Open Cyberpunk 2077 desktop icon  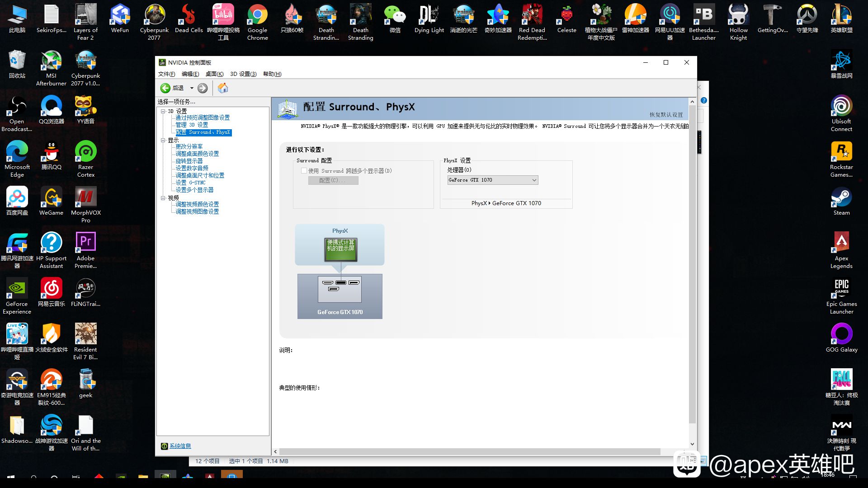[x=154, y=22]
